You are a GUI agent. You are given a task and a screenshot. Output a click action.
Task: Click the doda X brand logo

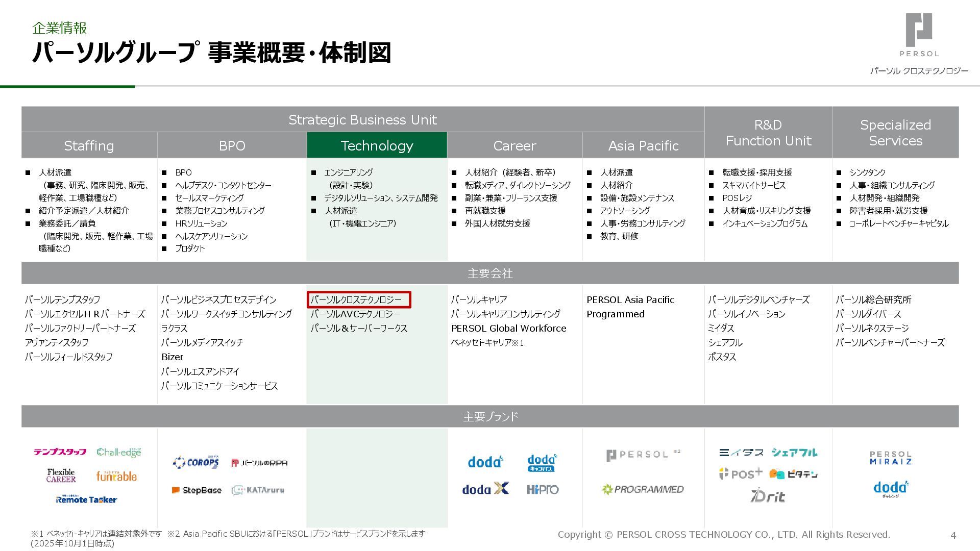[485, 489]
